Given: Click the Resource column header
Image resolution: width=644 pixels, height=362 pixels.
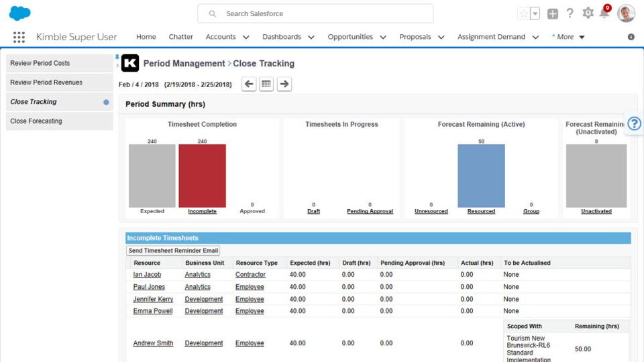Looking at the screenshot, I should 147,263.
